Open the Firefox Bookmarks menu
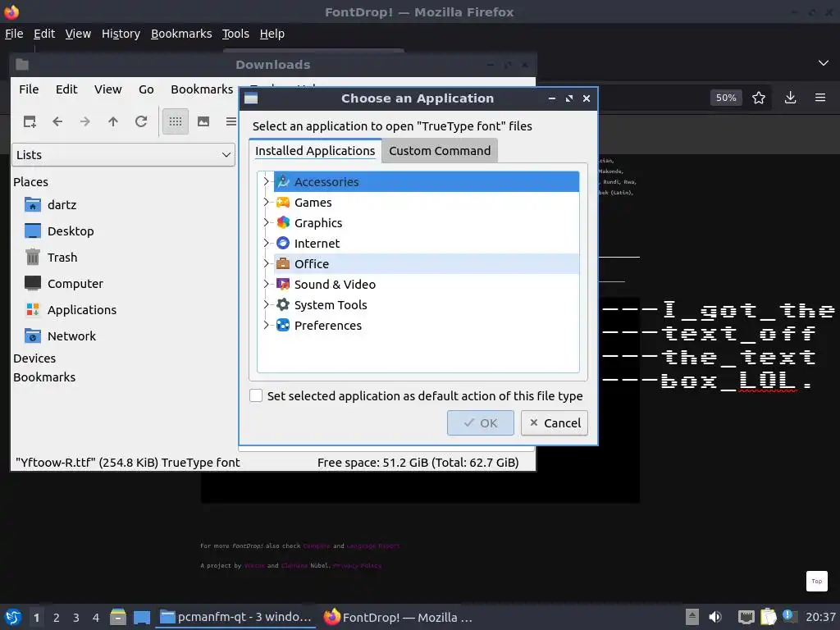Screen dimensions: 840x630 (181, 34)
